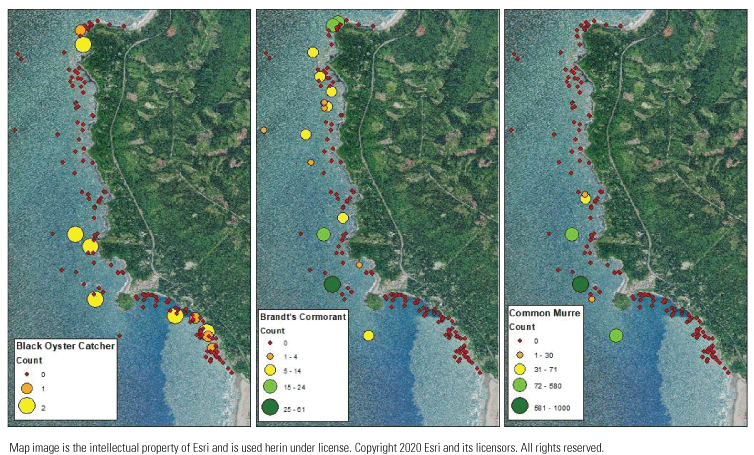The image size is (754, 455).
Task: Click the 'Brandt's Cormorant' legend title
Action: tap(302, 316)
